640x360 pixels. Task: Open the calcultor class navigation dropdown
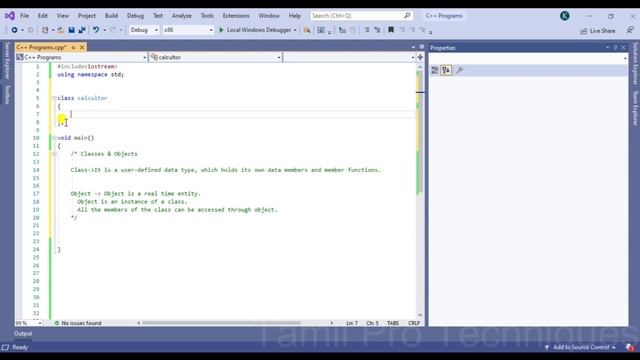pos(216,57)
